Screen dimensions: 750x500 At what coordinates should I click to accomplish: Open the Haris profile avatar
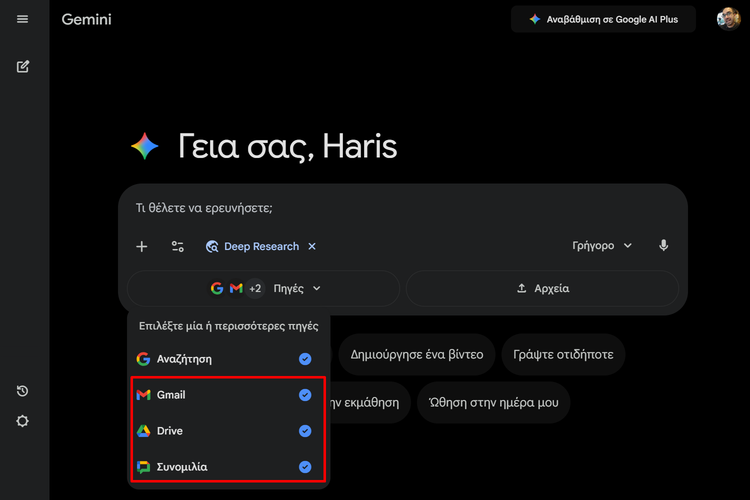point(728,19)
